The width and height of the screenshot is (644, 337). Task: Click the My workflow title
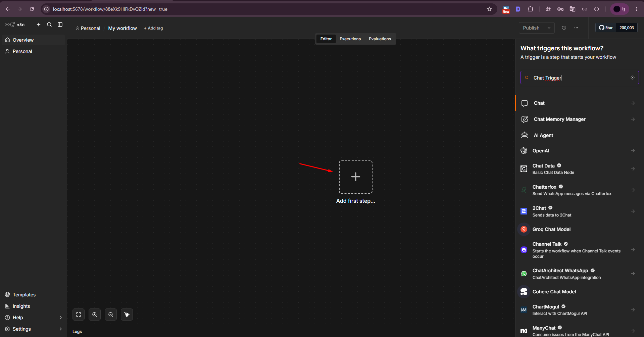(122, 28)
